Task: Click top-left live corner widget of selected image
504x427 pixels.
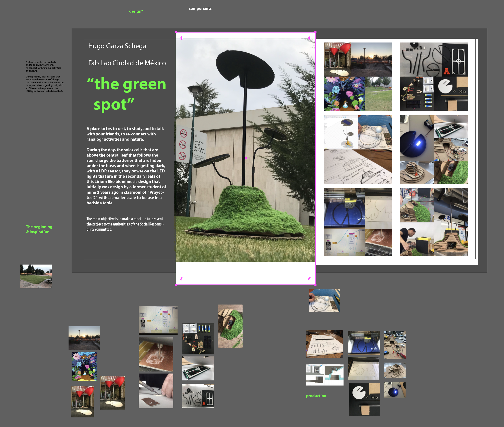Action: pyautogui.click(x=182, y=38)
